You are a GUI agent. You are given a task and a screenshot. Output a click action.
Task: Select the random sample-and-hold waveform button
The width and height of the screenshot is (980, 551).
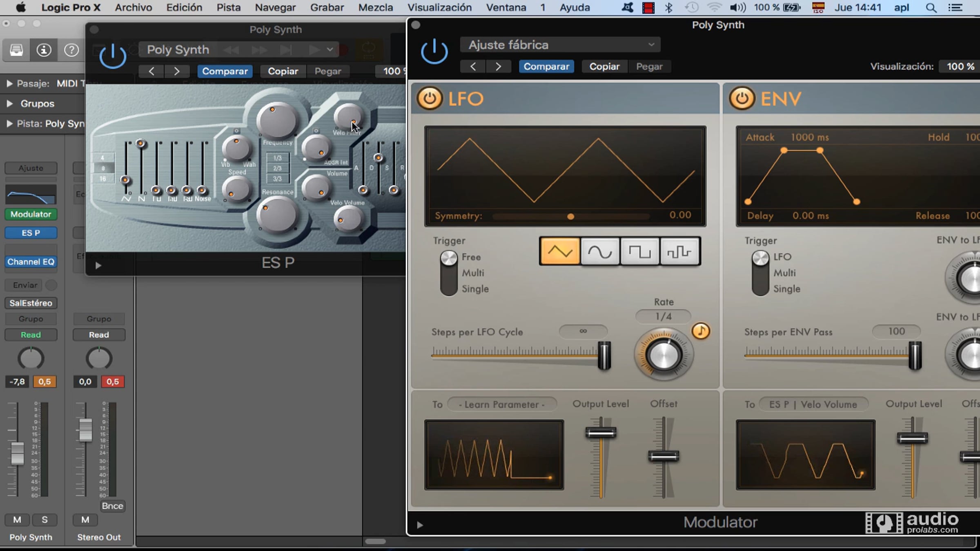[679, 251]
